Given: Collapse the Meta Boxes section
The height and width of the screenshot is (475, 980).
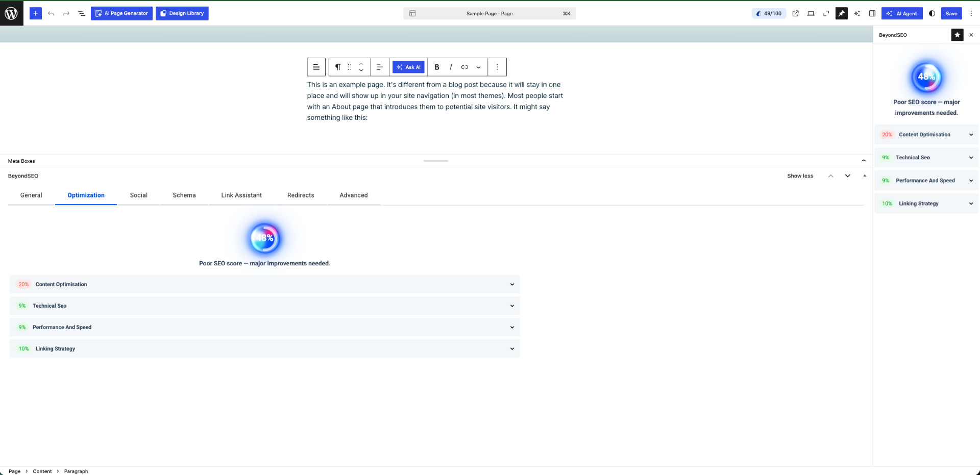Looking at the screenshot, I should [864, 161].
